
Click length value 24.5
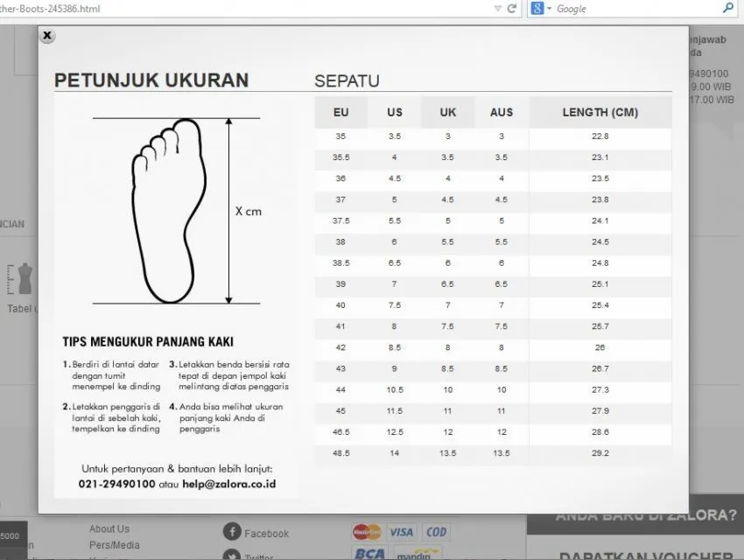(600, 241)
